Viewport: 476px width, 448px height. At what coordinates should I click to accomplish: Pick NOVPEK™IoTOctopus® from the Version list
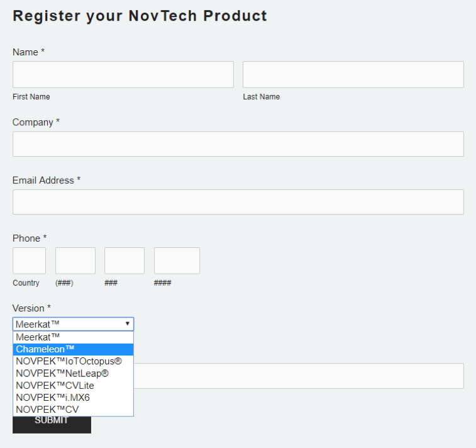(73, 361)
